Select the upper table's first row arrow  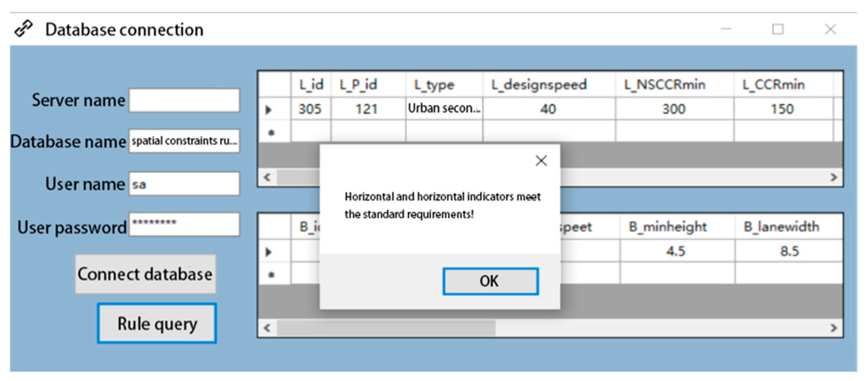tap(269, 109)
